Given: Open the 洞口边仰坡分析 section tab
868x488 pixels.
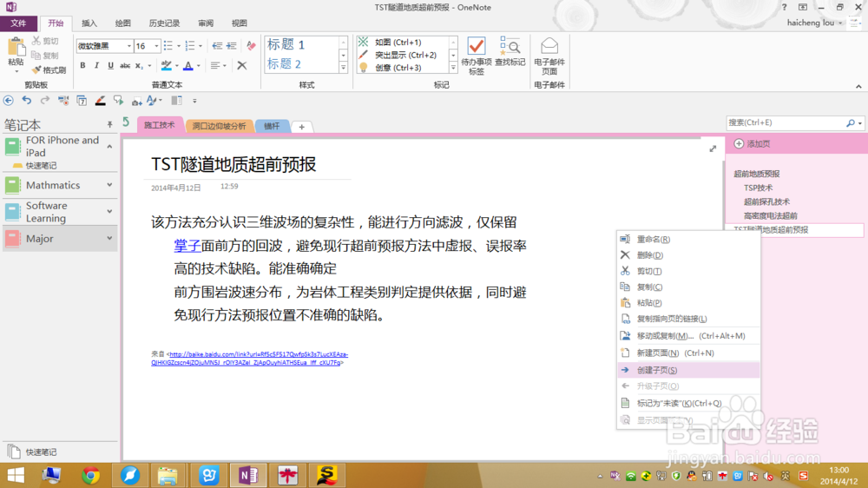Looking at the screenshot, I should tap(220, 126).
